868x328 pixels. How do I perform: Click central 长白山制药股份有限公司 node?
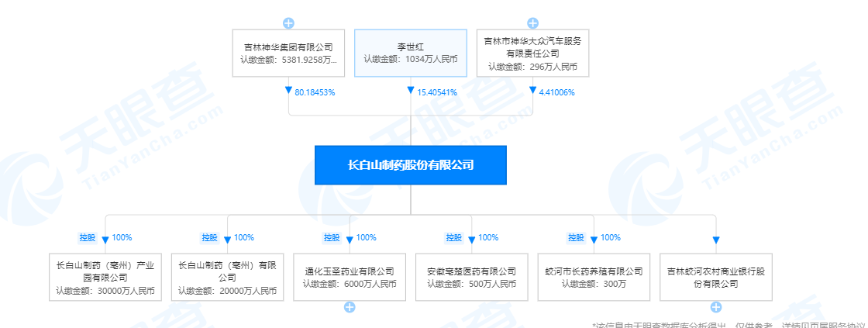click(x=410, y=165)
